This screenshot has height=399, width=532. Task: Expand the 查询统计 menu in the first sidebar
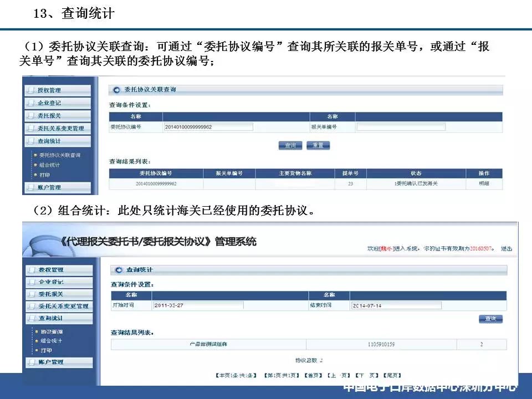pos(58,141)
